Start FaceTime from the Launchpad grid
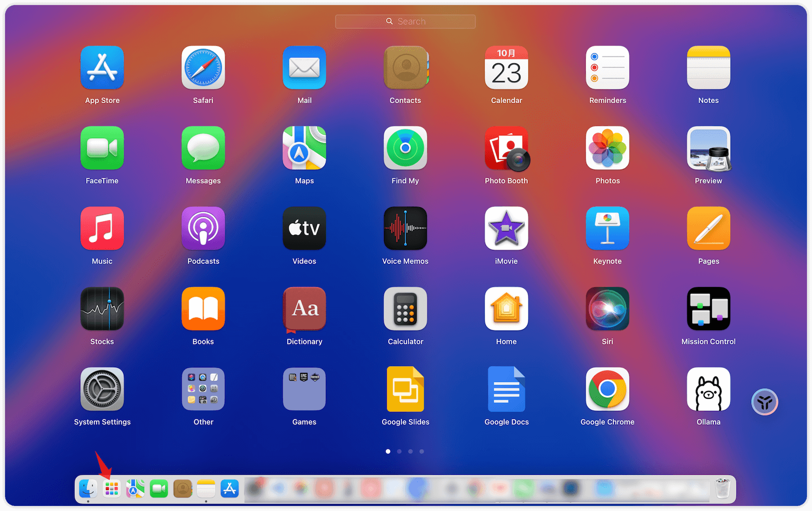Image resolution: width=812 pixels, height=511 pixels. click(x=102, y=148)
